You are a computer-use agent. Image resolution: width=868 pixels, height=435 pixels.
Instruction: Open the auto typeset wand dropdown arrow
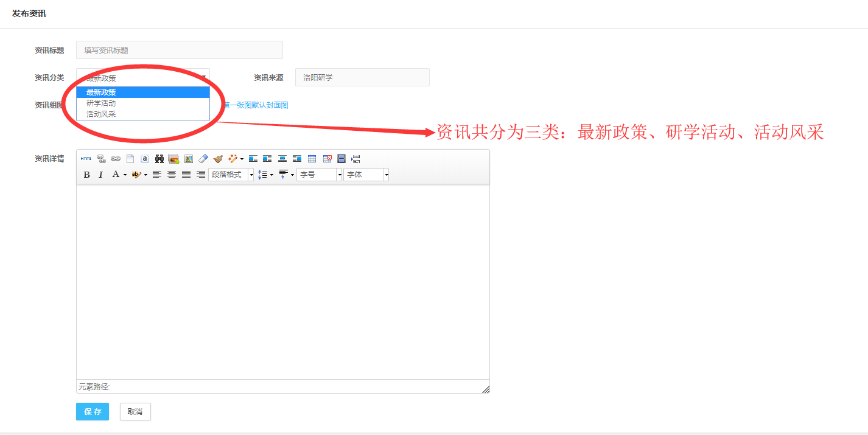coord(242,159)
